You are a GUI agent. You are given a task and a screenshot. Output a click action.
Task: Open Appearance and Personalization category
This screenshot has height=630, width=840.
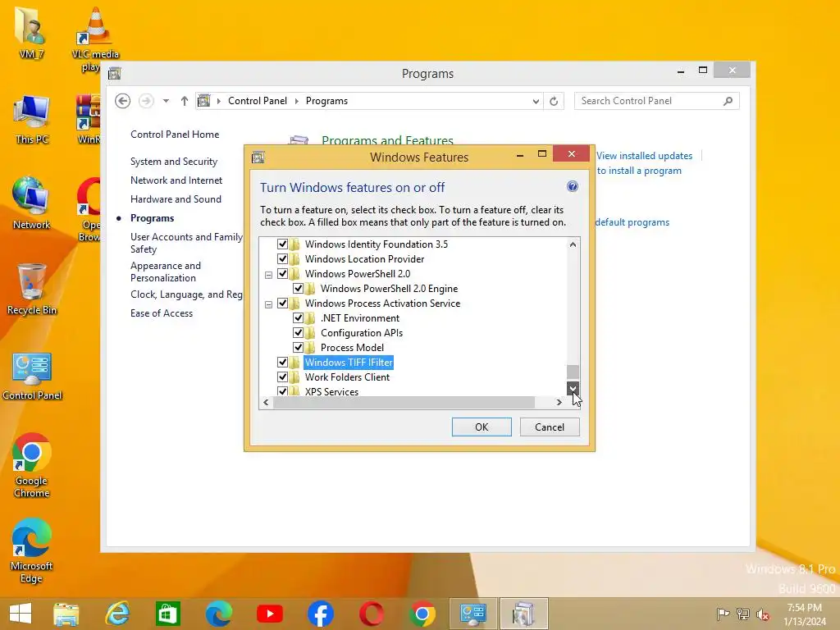[x=166, y=272]
